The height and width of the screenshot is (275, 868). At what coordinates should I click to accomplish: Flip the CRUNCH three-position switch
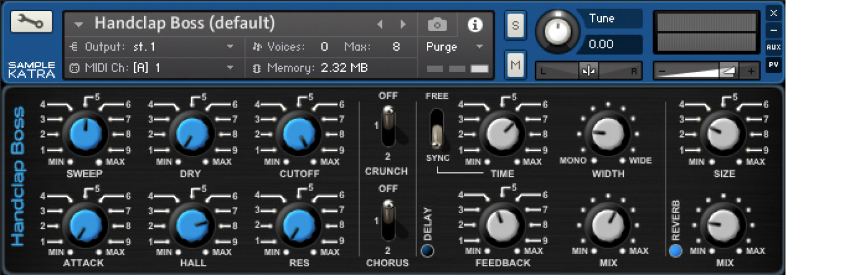click(388, 126)
